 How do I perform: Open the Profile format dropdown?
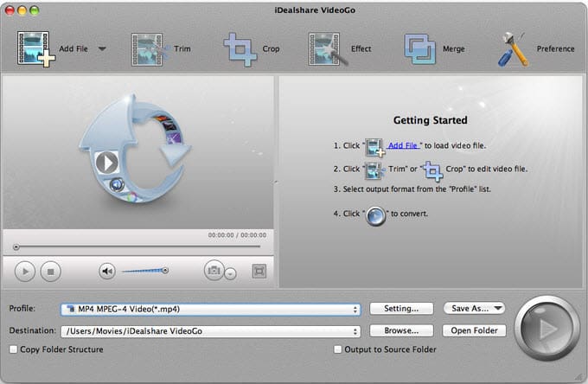coord(210,310)
